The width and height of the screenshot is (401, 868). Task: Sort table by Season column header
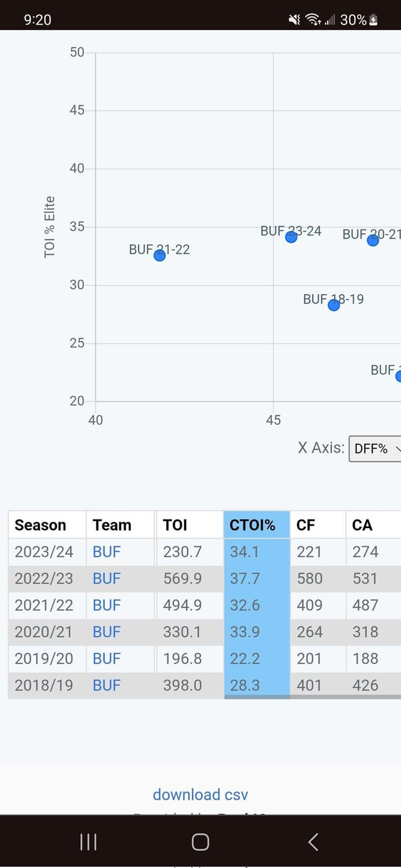[40, 525]
